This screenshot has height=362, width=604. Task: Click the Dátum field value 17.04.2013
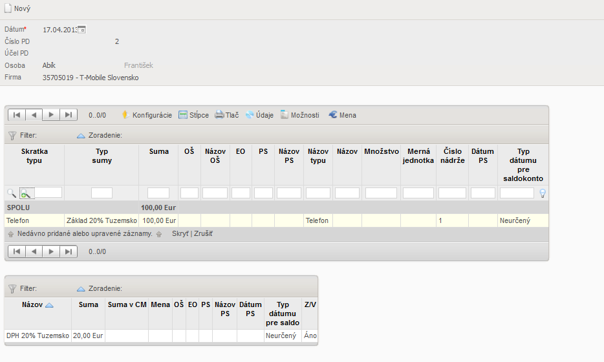click(x=60, y=30)
